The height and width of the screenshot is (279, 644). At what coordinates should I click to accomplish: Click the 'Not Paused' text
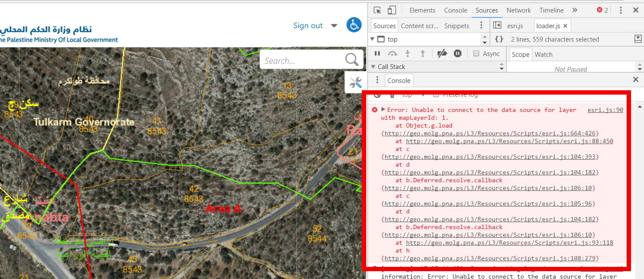[x=571, y=69]
